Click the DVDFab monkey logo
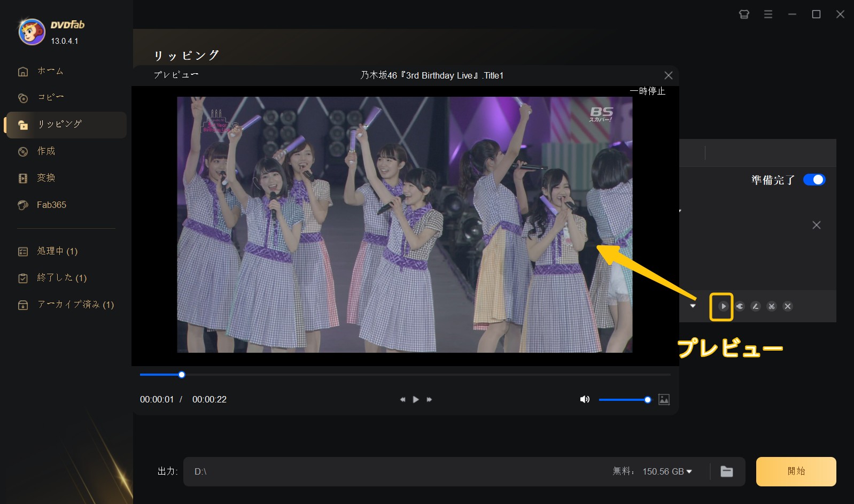The width and height of the screenshot is (854, 504). [x=32, y=32]
